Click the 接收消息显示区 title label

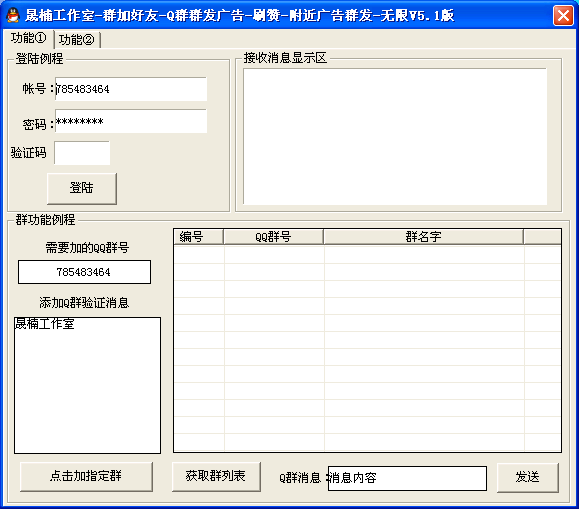click(x=285, y=58)
